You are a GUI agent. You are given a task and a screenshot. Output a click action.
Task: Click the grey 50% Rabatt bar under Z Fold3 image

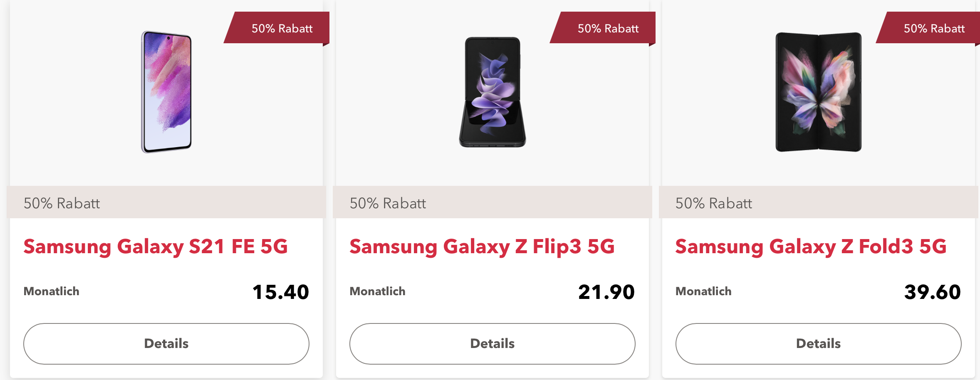[x=819, y=203]
